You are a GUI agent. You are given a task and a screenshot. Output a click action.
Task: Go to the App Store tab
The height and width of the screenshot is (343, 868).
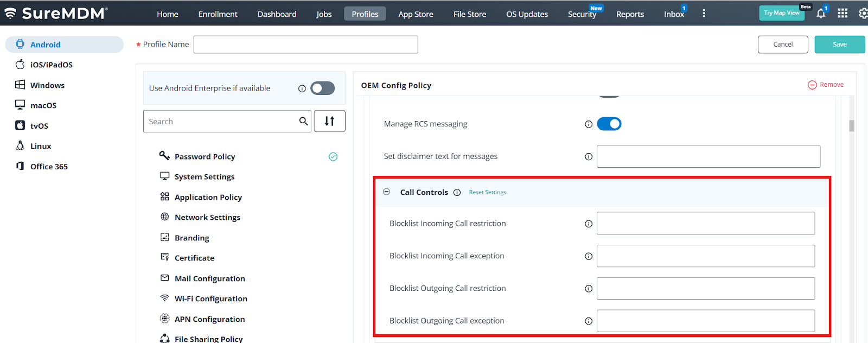416,14
